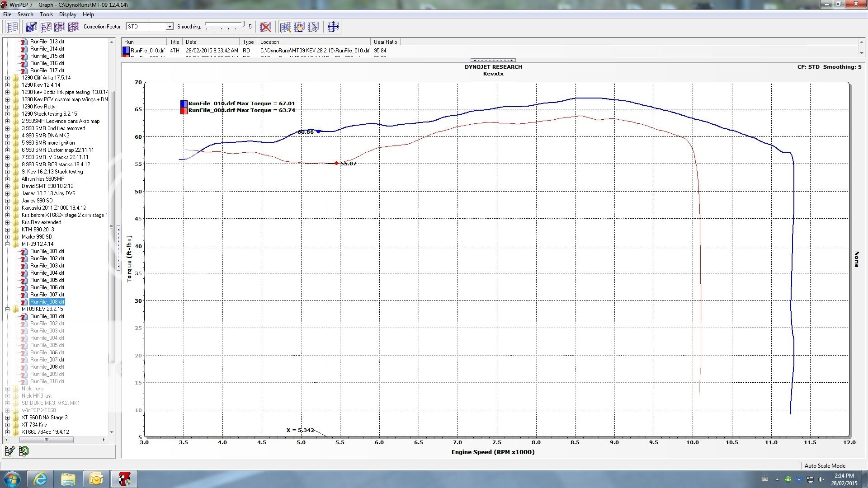
Task: Click the delete run red X icon
Action: [x=266, y=27]
